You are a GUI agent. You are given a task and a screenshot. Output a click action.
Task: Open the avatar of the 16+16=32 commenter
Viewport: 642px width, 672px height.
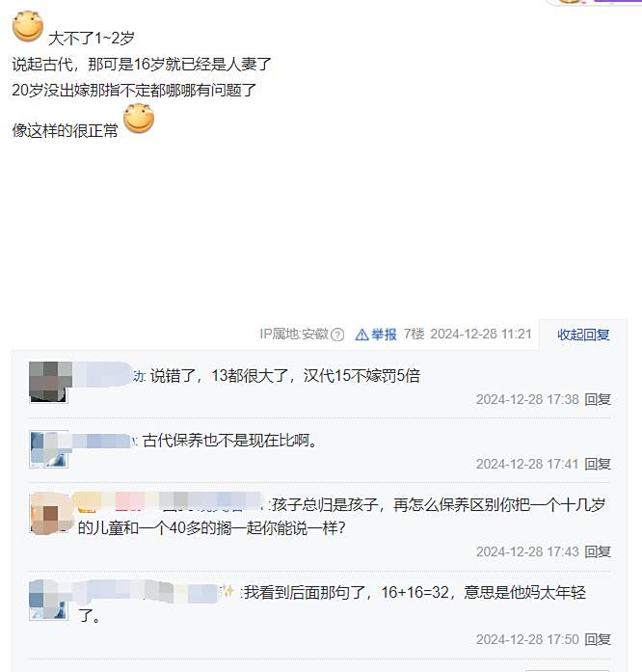tap(48, 601)
